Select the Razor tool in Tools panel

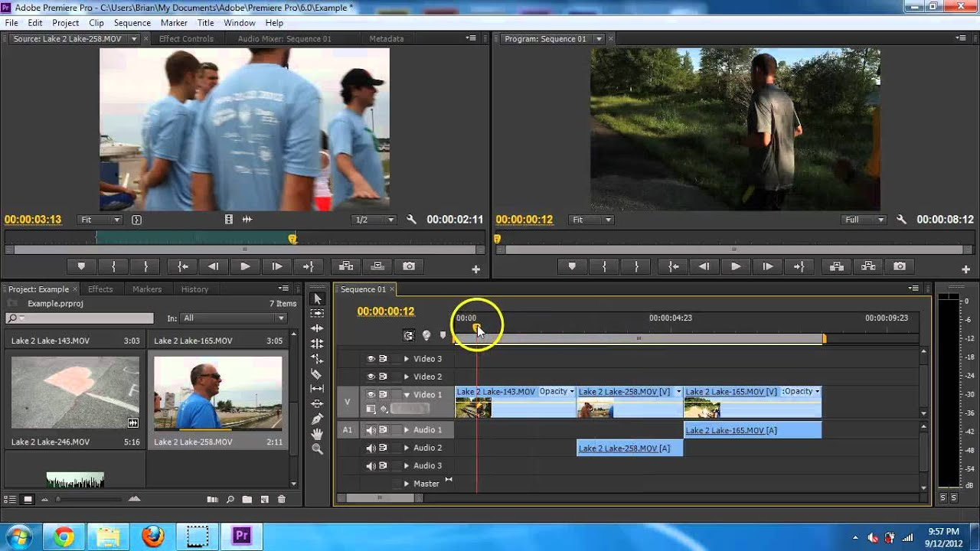coord(317,373)
